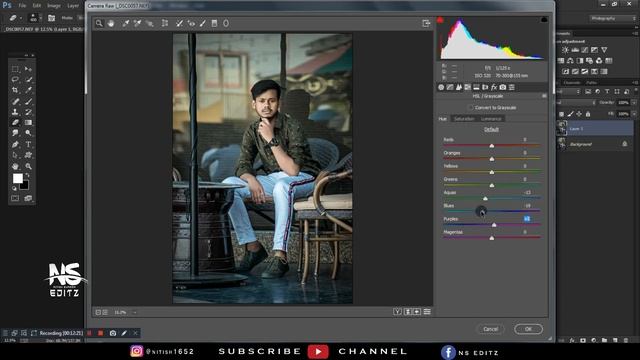Select the Adjustment Brush in Camera Raw
640x360 pixels.
click(203, 23)
